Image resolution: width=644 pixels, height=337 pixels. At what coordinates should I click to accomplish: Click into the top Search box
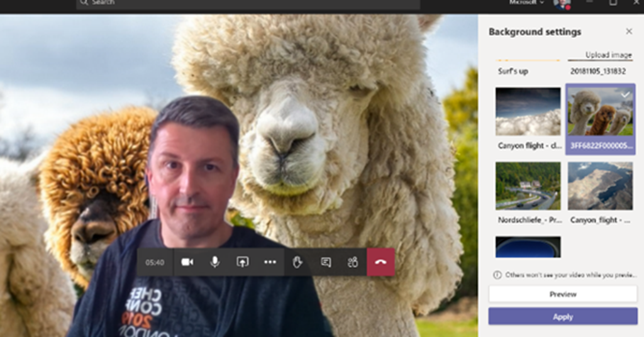248,4
